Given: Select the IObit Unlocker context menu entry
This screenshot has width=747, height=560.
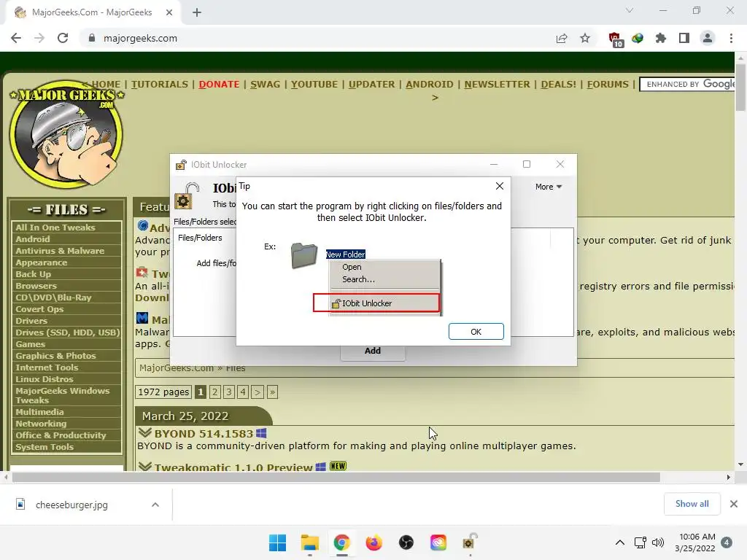Looking at the screenshot, I should 376,303.
